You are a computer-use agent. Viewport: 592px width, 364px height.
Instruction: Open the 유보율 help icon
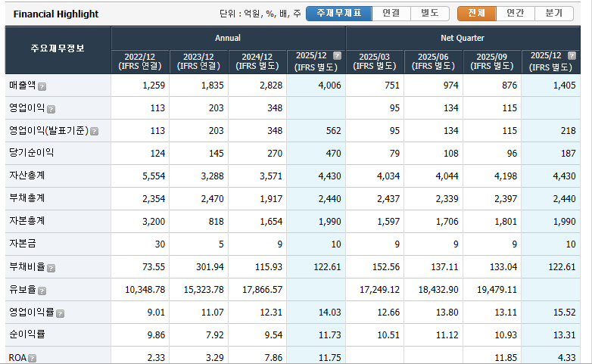tap(42, 291)
